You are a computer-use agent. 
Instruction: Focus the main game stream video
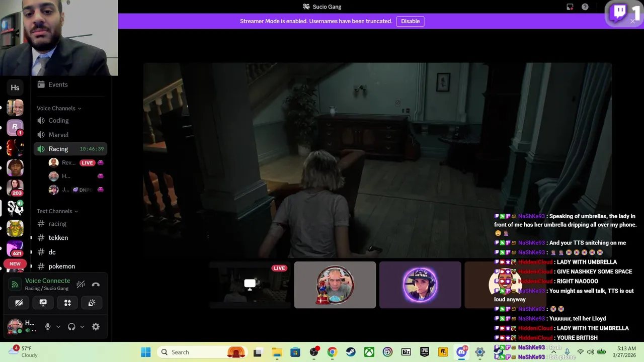377,160
